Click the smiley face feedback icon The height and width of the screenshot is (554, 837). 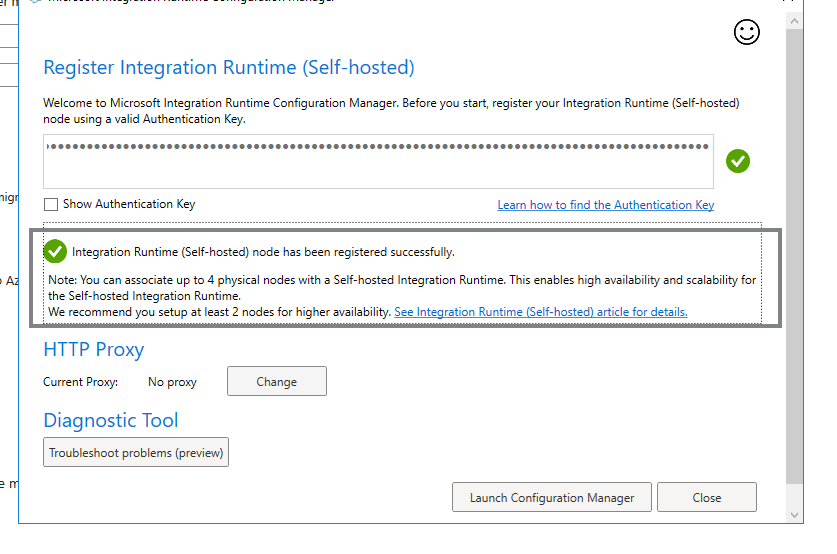point(746,33)
